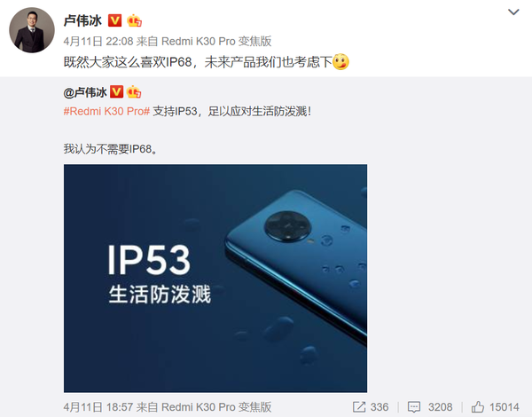Open the 卢伟冰 username at the post top

[x=82, y=21]
